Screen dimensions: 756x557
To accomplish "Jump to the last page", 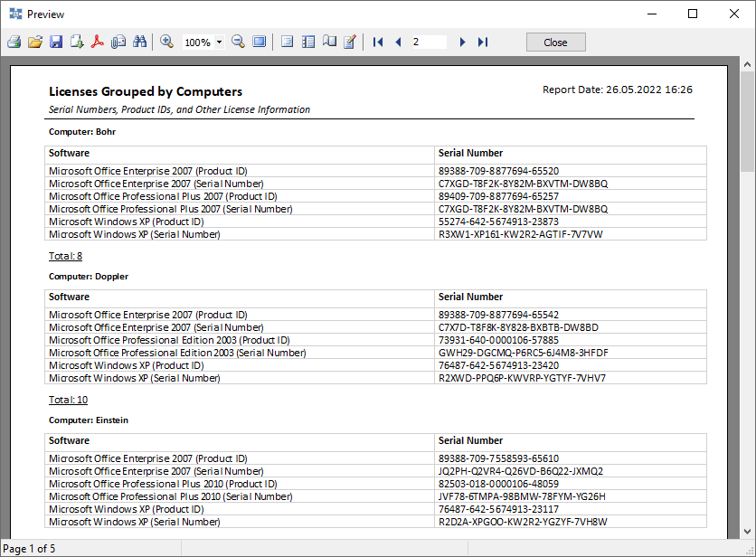I will coord(483,42).
